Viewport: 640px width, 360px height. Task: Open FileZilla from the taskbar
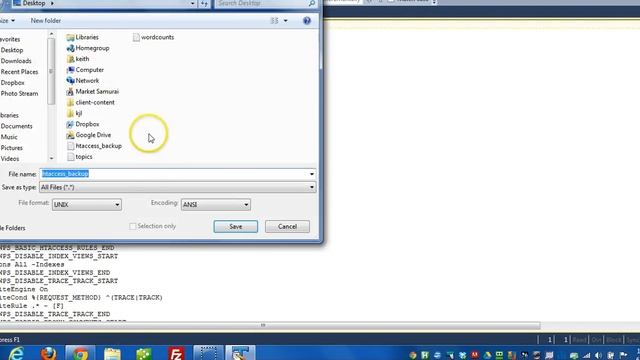pyautogui.click(x=176, y=353)
